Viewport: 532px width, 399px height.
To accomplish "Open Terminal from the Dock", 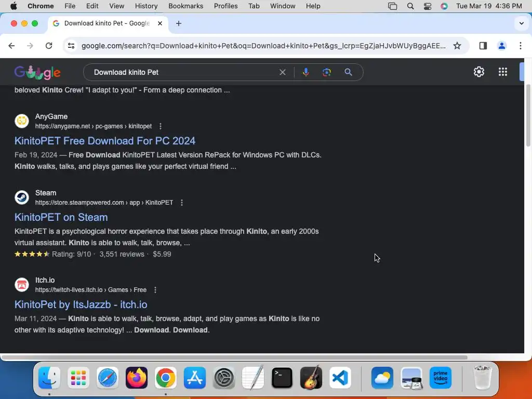I will [282, 378].
